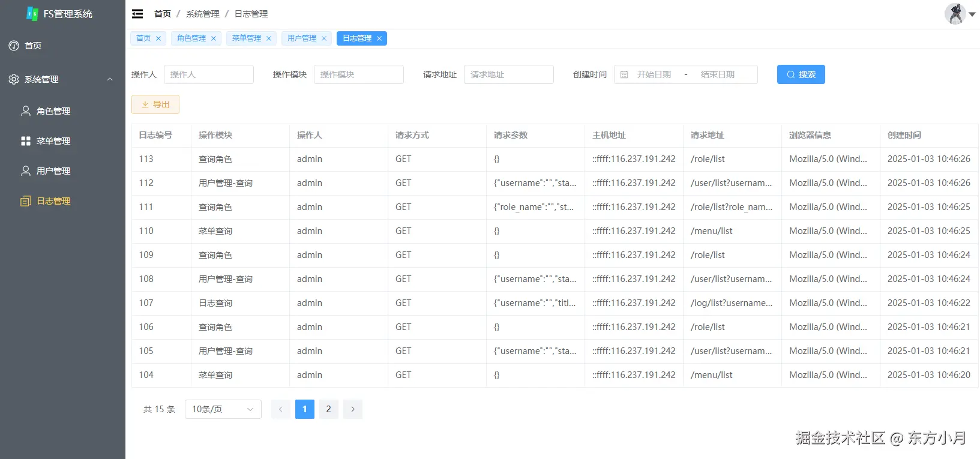
Task: Focus the 请求地址 input field
Action: [x=509, y=74]
